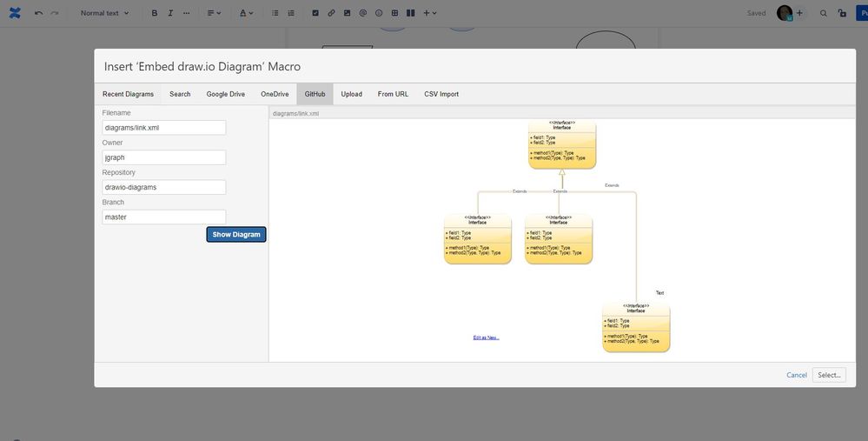The image size is (868, 441).
Task: Redo the last edit
Action: tap(54, 13)
